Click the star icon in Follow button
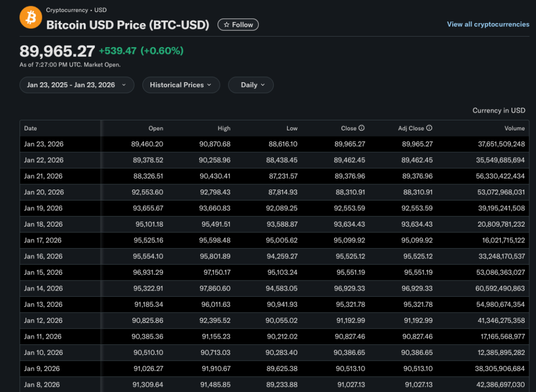Image resolution: width=536 pixels, height=392 pixels. (226, 25)
